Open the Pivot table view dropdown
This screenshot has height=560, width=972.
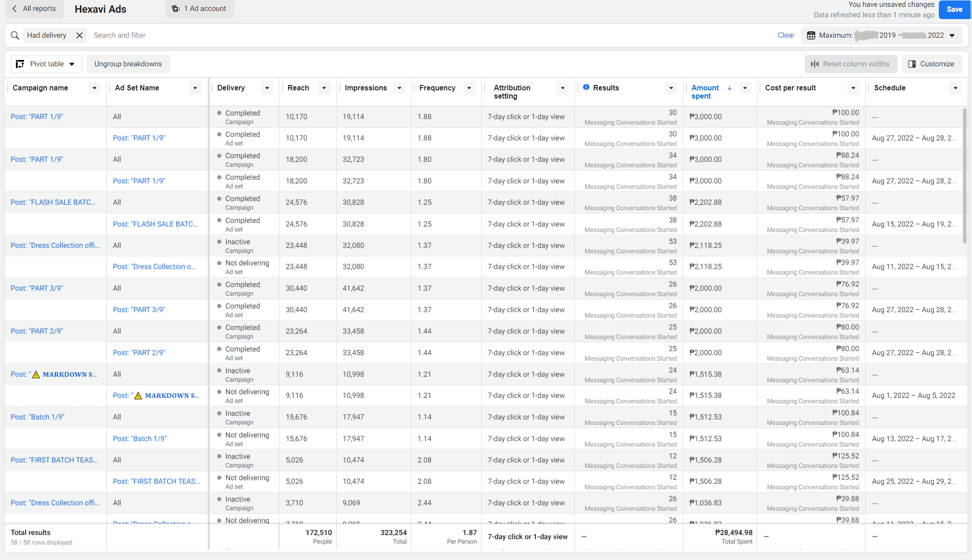[46, 64]
